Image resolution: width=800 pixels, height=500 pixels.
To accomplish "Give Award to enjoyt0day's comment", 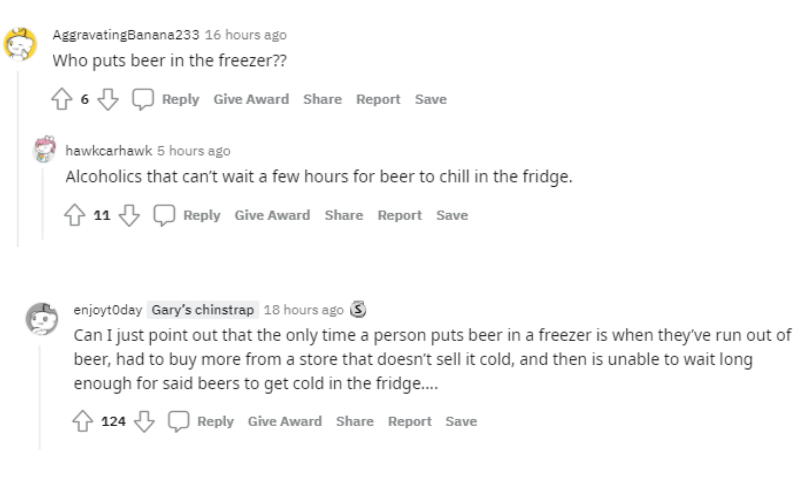I will coord(285,421).
